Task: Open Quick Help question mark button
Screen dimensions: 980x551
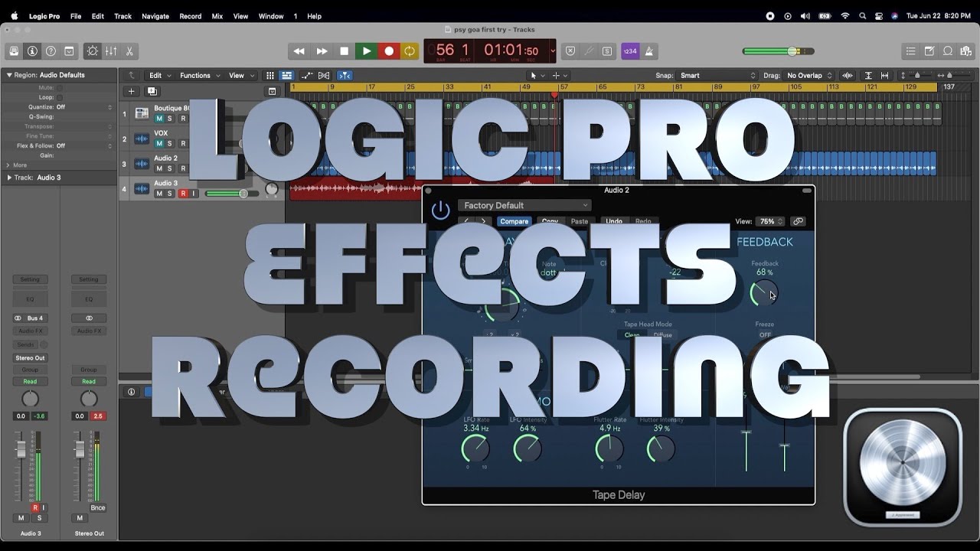Action: [x=51, y=51]
